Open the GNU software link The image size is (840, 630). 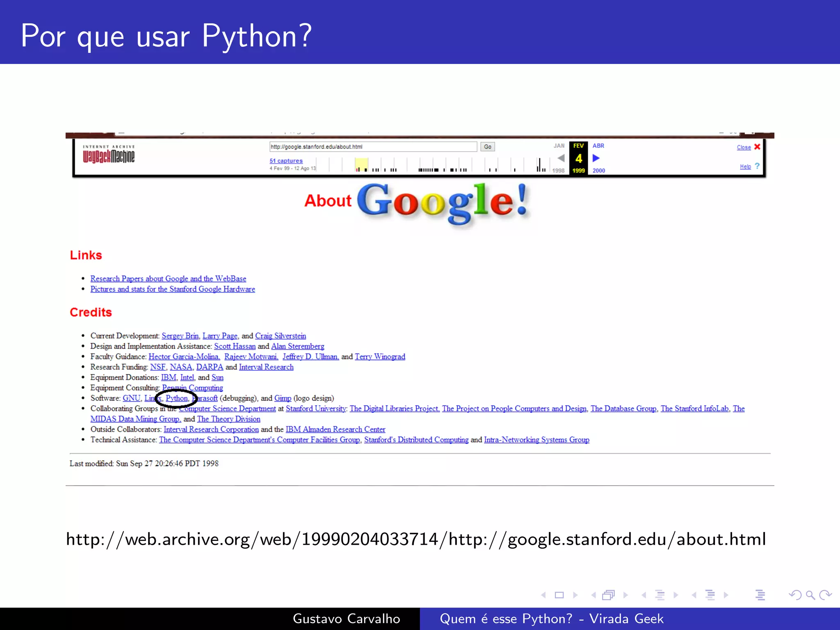[x=132, y=398]
